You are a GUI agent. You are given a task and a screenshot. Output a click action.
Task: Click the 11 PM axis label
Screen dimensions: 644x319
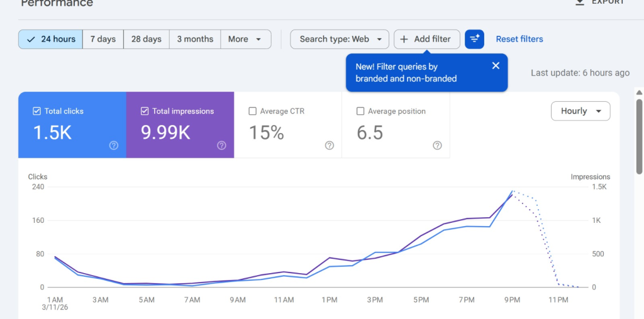coord(558,300)
